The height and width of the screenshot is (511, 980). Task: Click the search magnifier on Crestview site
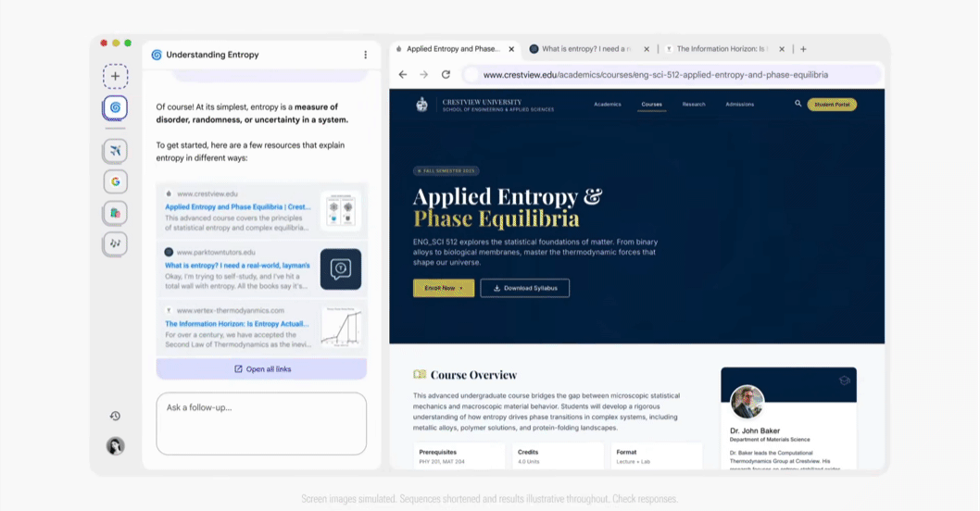tap(798, 104)
